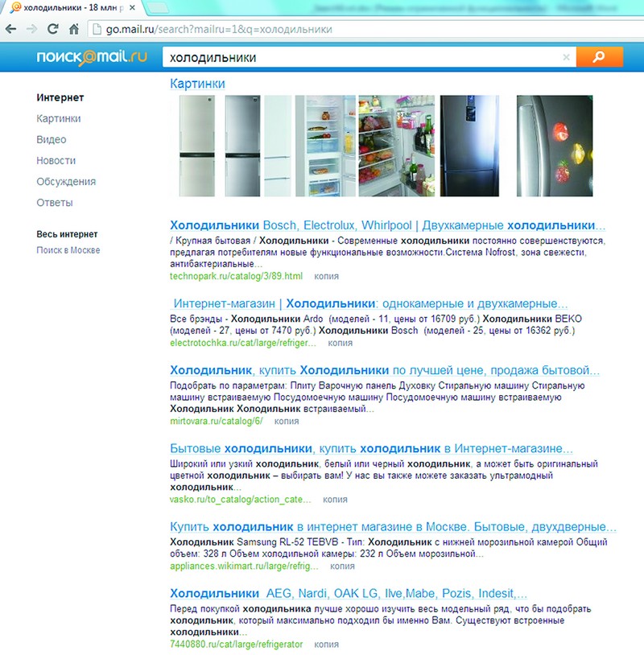644x655 pixels.
Task: Open the fridge full of food thumbnail
Action: pos(397,146)
